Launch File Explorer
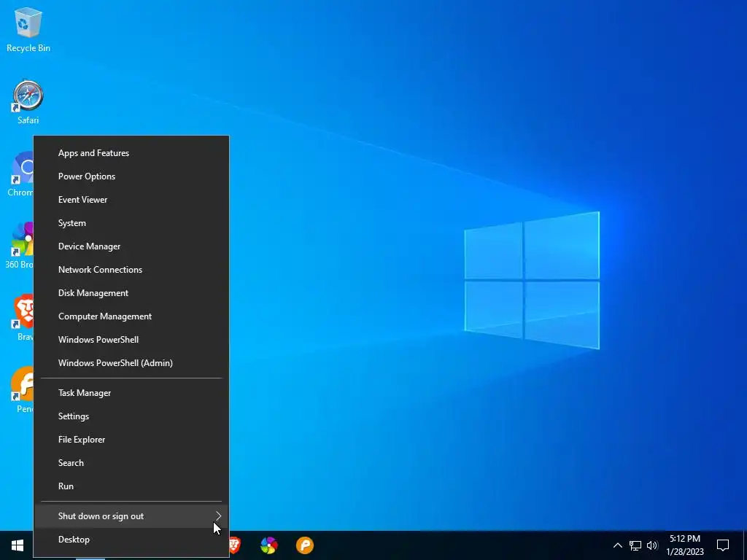Screen dimensions: 747x560 point(131,440)
